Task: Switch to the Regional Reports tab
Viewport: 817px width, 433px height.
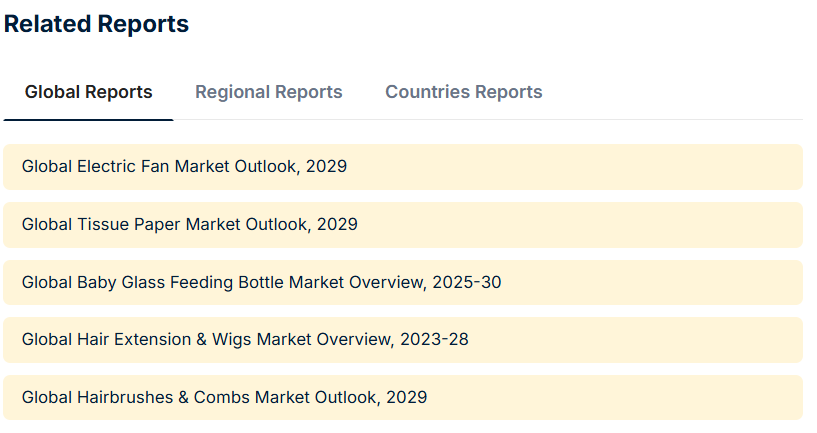Action: (x=269, y=92)
